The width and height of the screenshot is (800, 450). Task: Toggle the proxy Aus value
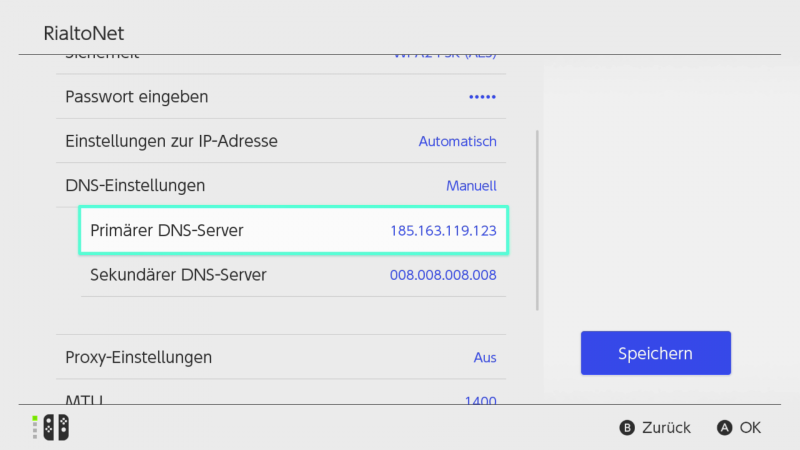click(484, 358)
